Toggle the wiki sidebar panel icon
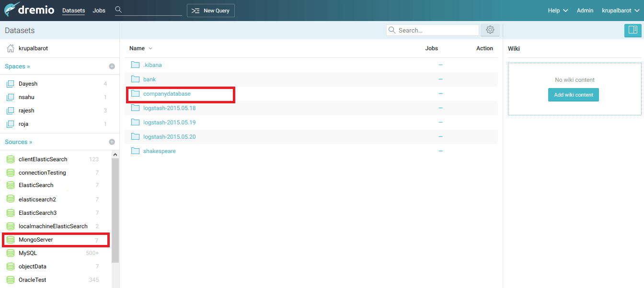The width and height of the screenshot is (644, 288). pyautogui.click(x=632, y=30)
